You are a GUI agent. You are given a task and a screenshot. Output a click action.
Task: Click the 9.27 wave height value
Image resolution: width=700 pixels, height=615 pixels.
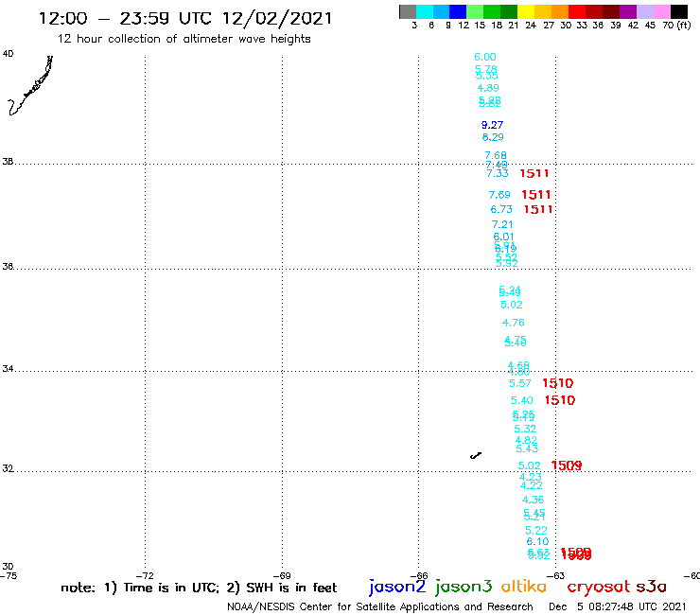point(492,125)
